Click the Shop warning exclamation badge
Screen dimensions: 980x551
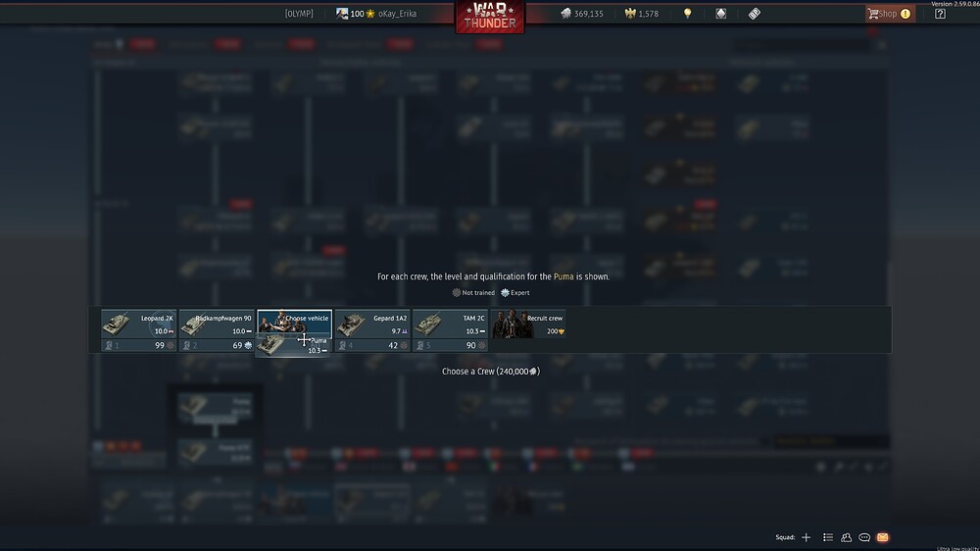(906, 14)
